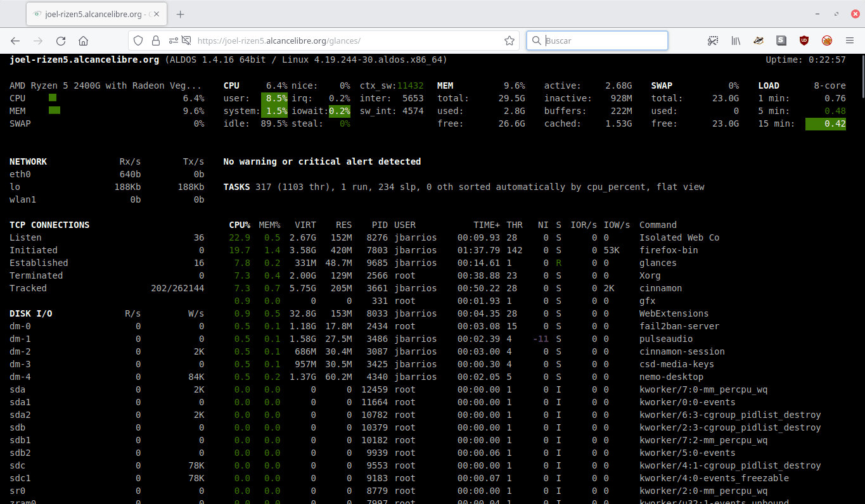Click the gray S extension icon

pyautogui.click(x=781, y=41)
